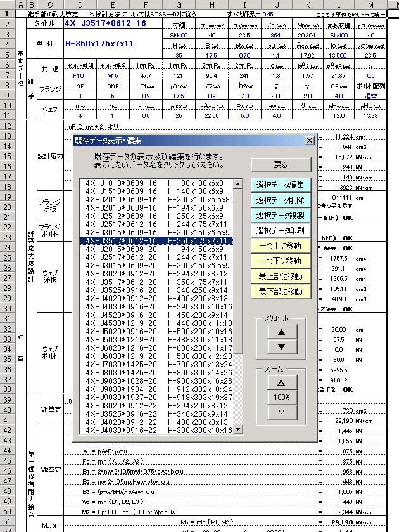Select list entry 4X-J2010*0609-16
The height and width of the screenshot is (532, 399).
tap(156, 200)
